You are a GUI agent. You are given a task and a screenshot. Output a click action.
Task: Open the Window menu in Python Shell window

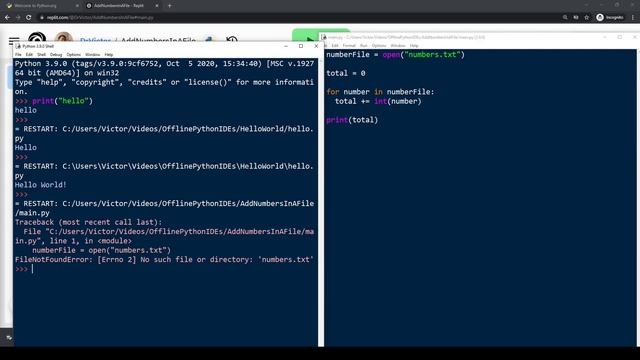pos(93,54)
